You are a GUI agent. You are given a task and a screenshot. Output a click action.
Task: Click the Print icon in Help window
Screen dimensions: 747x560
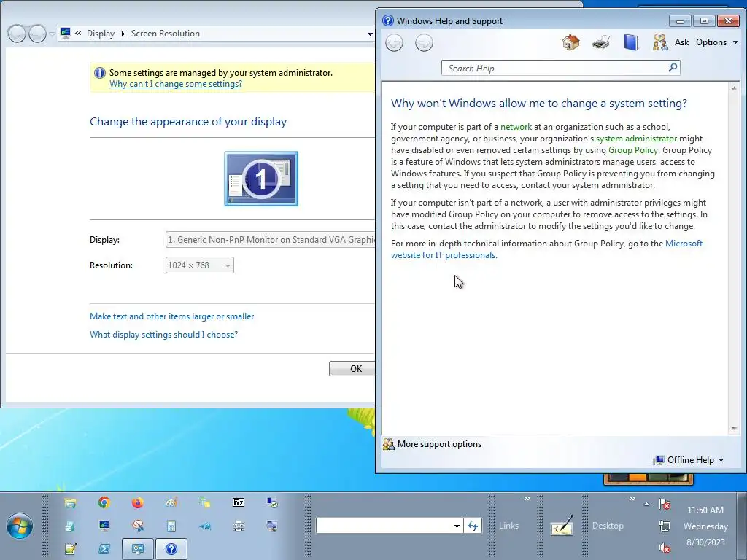pos(601,42)
